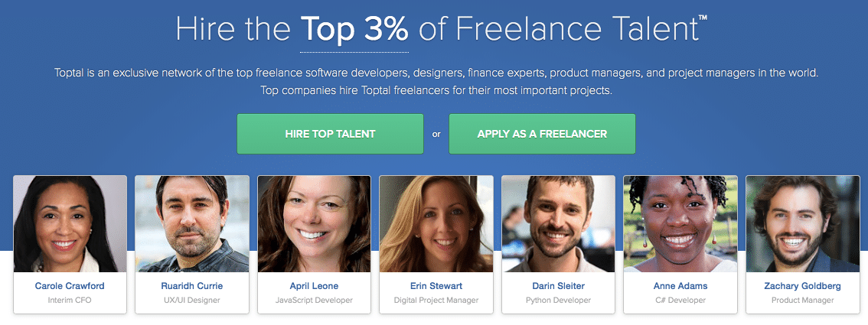Select the Erin Stewart name link
The width and height of the screenshot is (868, 325).
pyautogui.click(x=436, y=286)
